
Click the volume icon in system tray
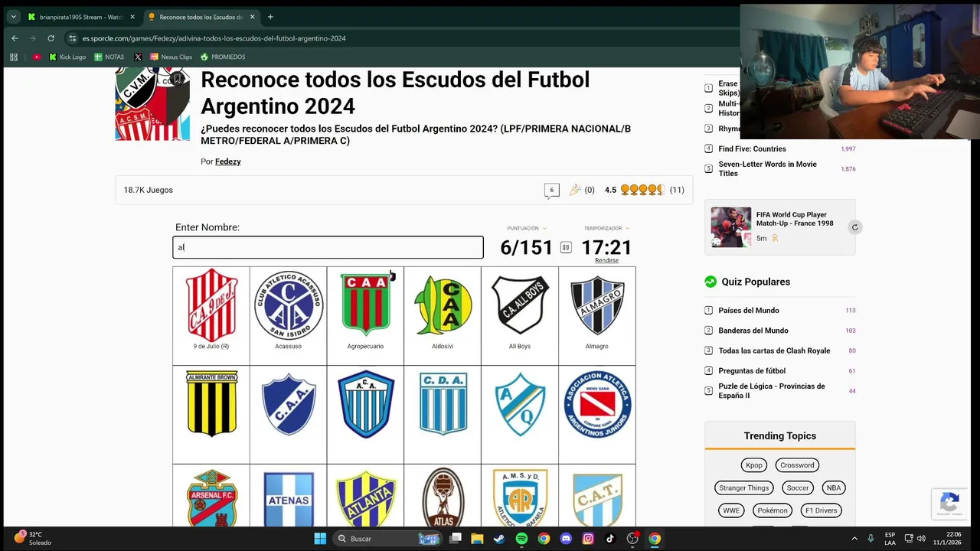pyautogui.click(x=921, y=538)
